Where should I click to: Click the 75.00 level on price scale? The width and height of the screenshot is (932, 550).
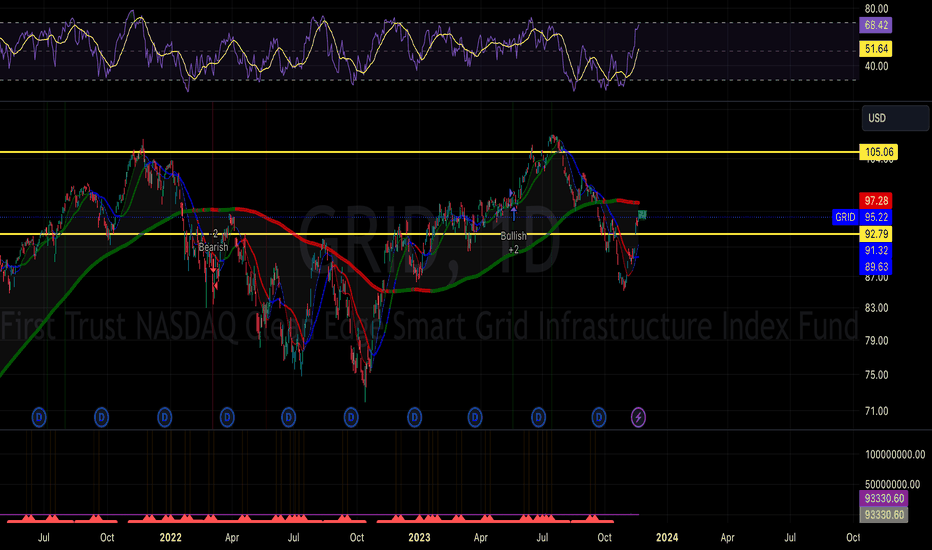point(876,375)
